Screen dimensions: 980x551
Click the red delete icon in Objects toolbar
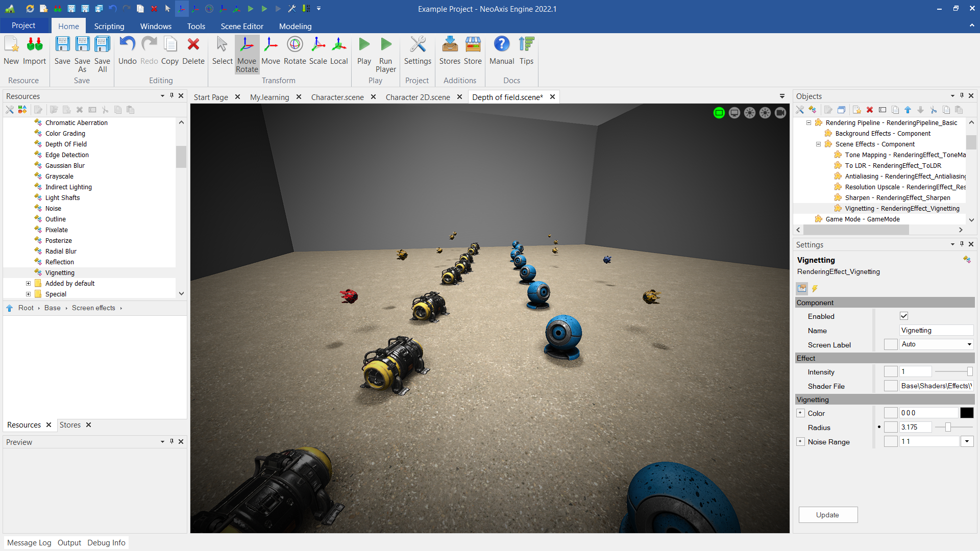870,110
